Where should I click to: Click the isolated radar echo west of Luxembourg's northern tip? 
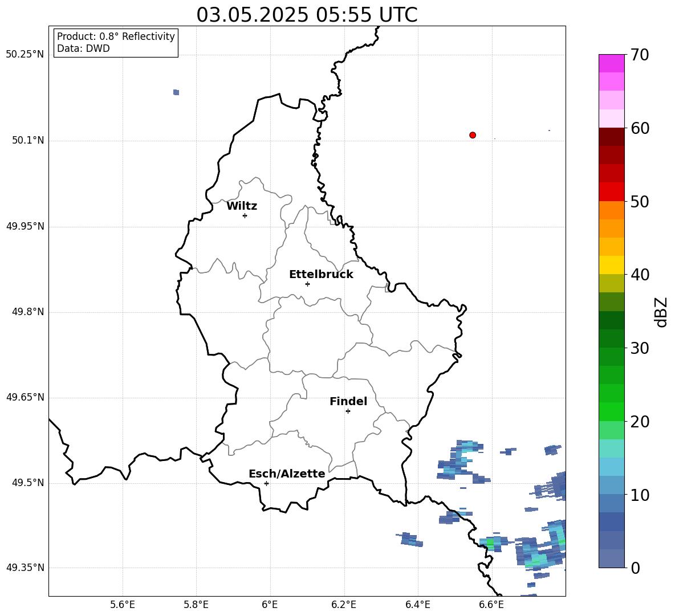(x=176, y=92)
